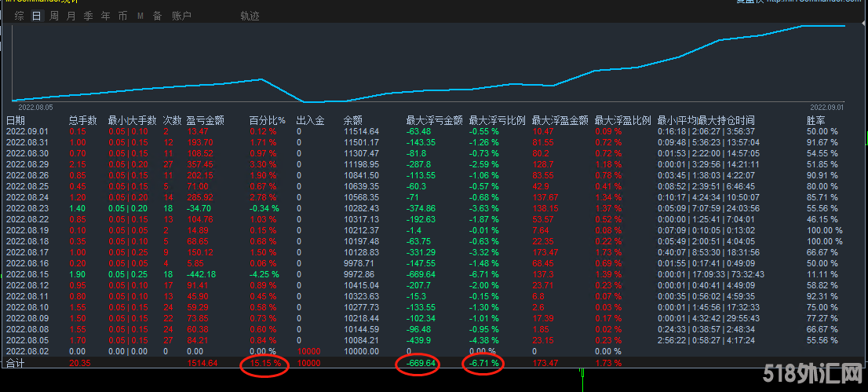Screen dimensions: 868x392
Task: Click the 最大浮亏比例 column header
Action: point(497,120)
